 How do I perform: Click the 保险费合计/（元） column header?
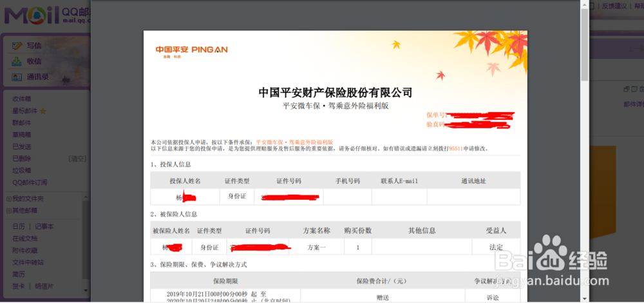[381, 281]
